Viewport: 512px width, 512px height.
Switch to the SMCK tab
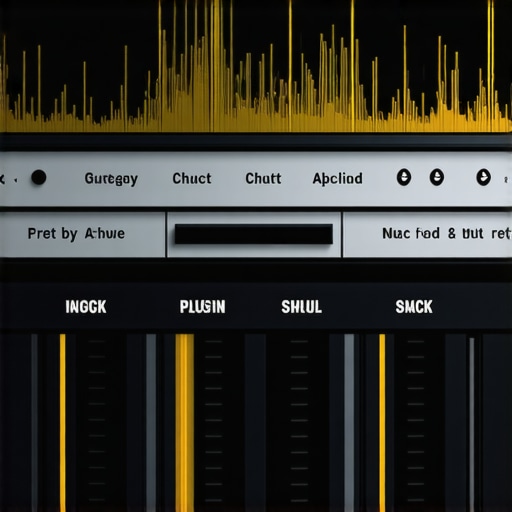[414, 307]
